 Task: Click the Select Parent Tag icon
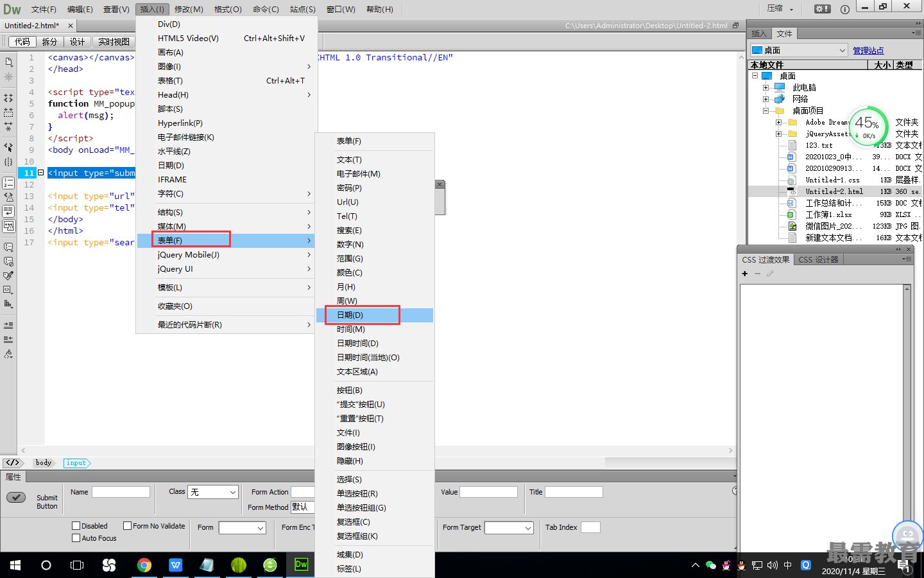(8, 147)
